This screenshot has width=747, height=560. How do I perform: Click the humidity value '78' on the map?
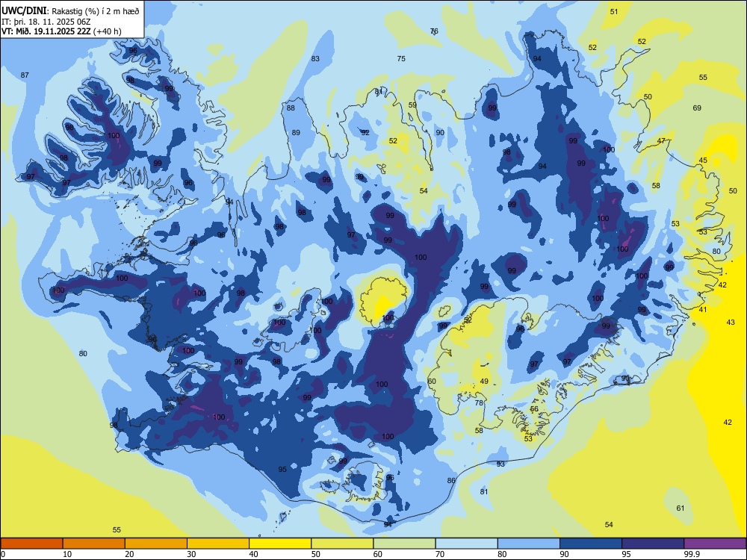[479, 402]
